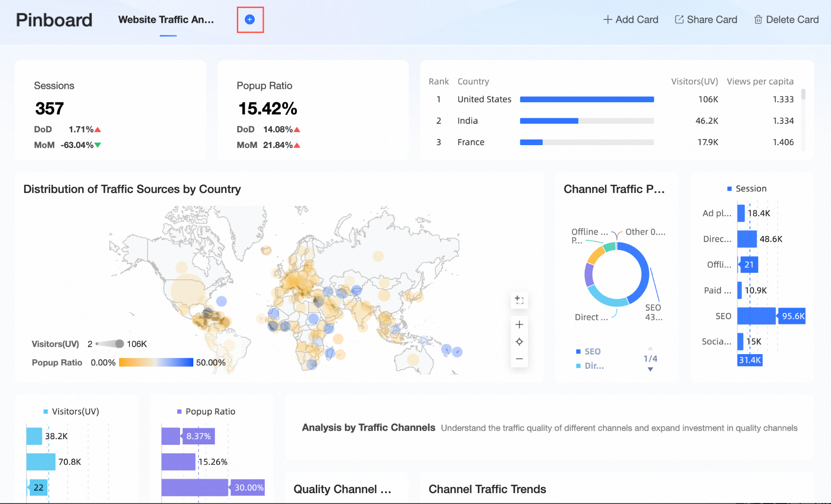The image size is (831, 504).
Task: Open Share Card
Action: click(x=706, y=19)
